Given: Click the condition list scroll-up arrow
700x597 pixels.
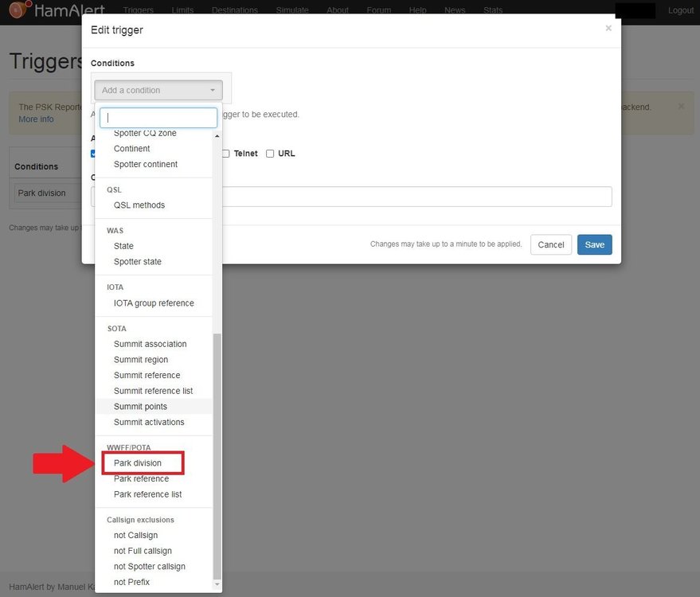Looking at the screenshot, I should tap(217, 136).
